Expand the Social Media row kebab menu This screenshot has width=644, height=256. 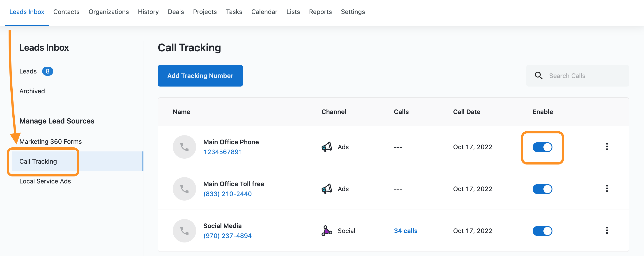(607, 230)
